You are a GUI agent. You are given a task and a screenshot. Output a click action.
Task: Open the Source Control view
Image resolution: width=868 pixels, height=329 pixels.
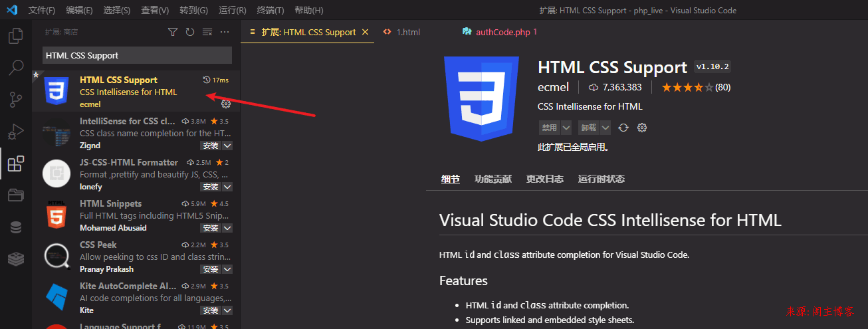tap(16, 100)
